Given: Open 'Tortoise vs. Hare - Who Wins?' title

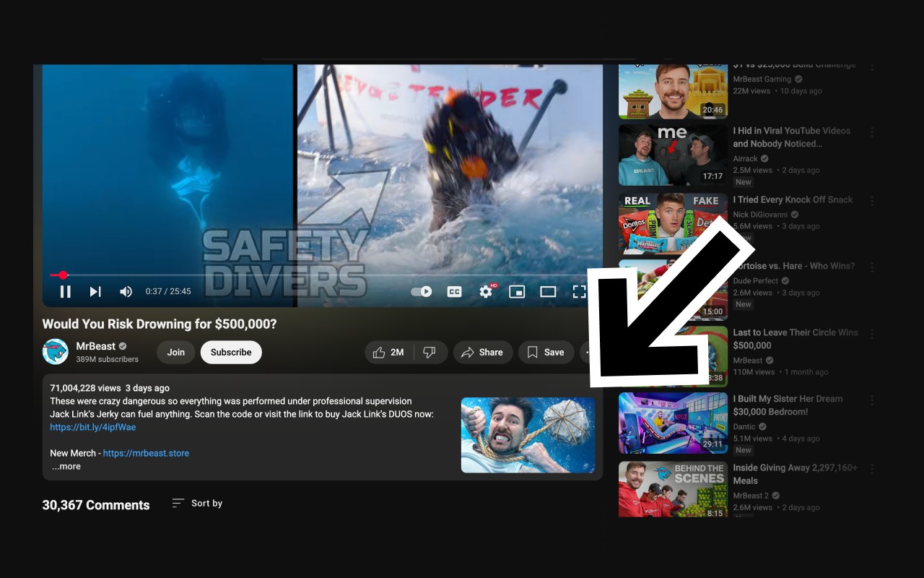Looking at the screenshot, I should point(794,266).
